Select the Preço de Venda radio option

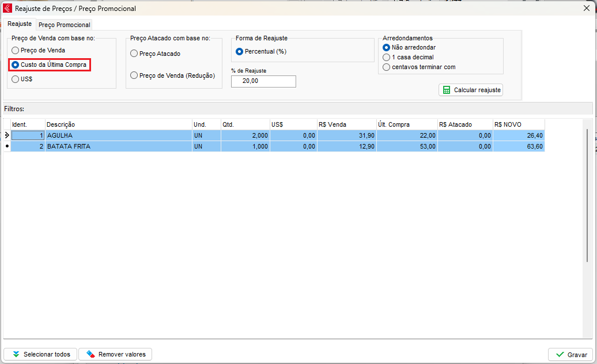pos(16,51)
